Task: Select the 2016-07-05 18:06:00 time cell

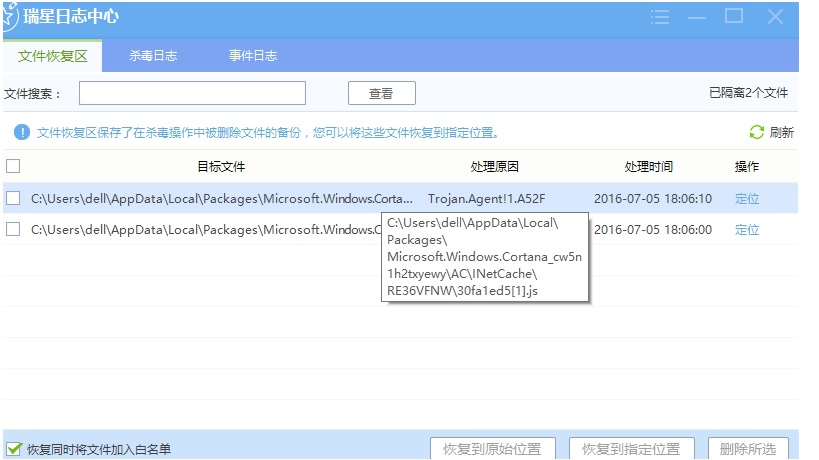Action: (653, 230)
